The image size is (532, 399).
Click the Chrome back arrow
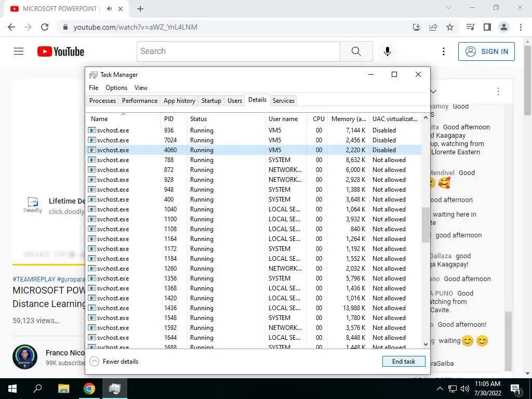tap(11, 27)
